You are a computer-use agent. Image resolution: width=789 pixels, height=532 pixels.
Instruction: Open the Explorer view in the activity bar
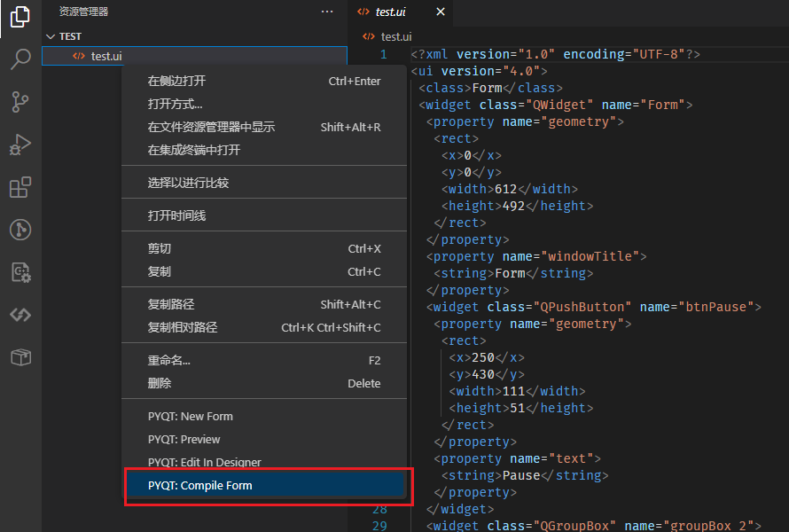[20, 17]
